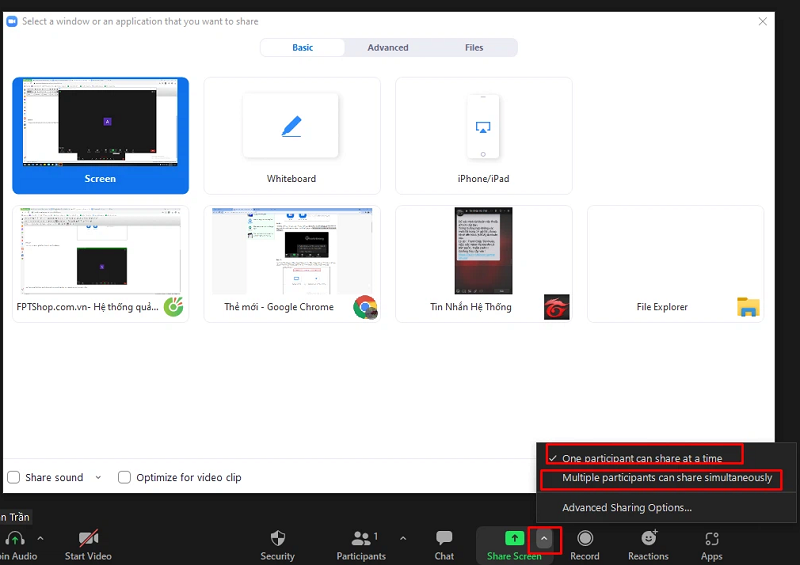The height and width of the screenshot is (565, 800).
Task: Switch to the Files tab
Action: (x=474, y=47)
